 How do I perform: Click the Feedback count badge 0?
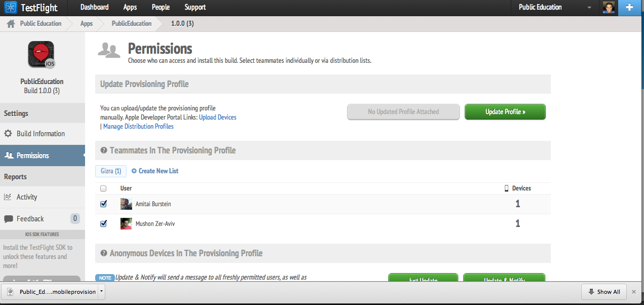coord(75,219)
